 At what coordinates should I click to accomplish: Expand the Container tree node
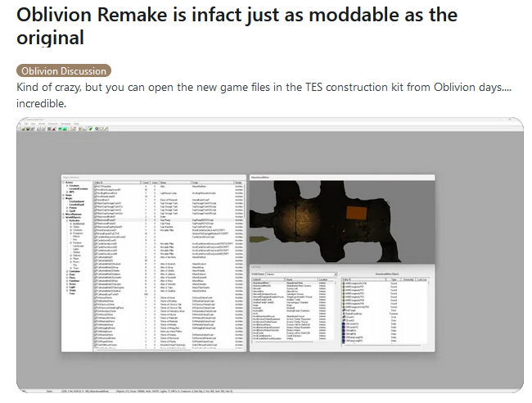click(67, 271)
